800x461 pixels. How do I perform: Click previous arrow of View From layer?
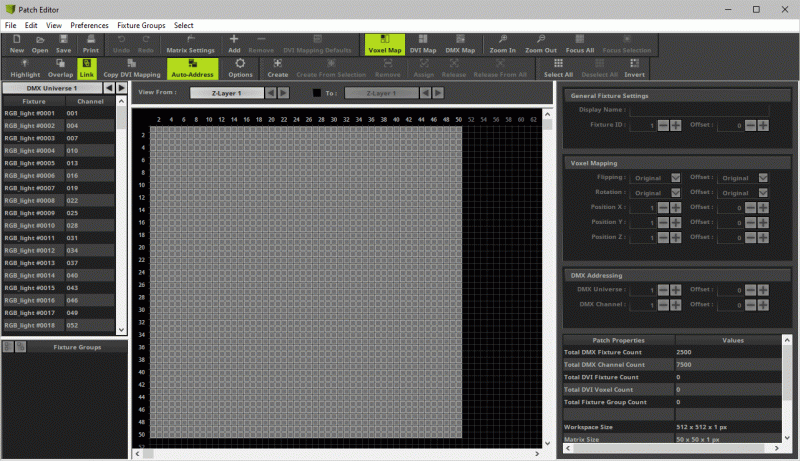[271, 93]
